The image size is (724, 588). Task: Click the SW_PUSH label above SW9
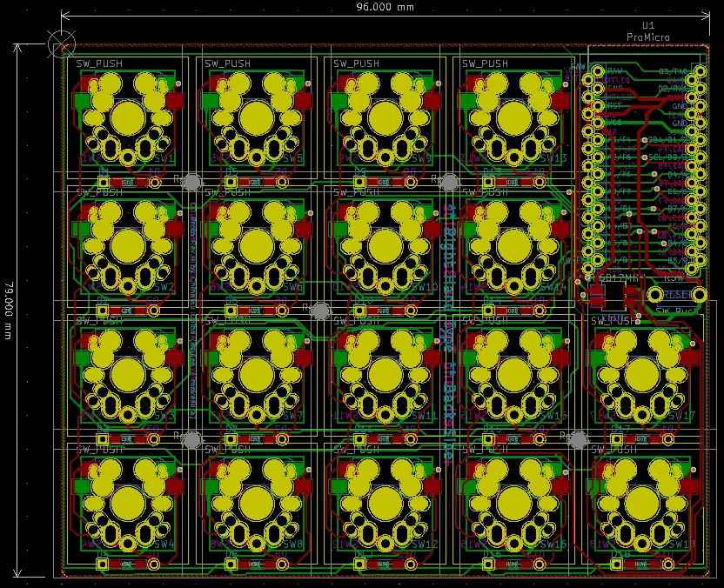pyautogui.click(x=357, y=63)
